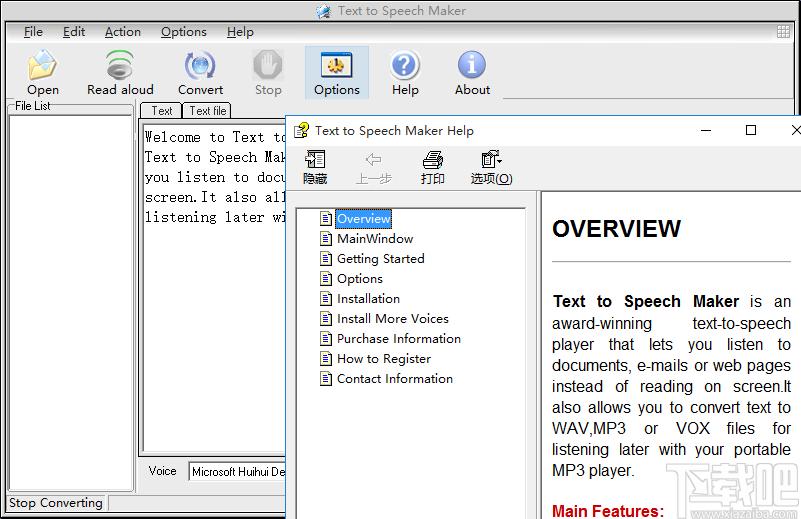The image size is (801, 519).
Task: Open the Help menu in the menu bar
Action: (x=240, y=32)
